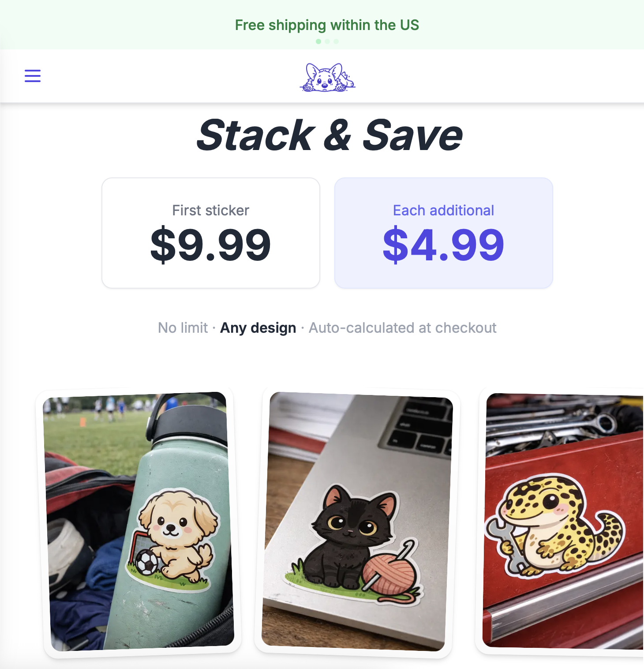Select the first announcement carousel dot
Image resolution: width=644 pixels, height=669 pixels.
tap(318, 41)
